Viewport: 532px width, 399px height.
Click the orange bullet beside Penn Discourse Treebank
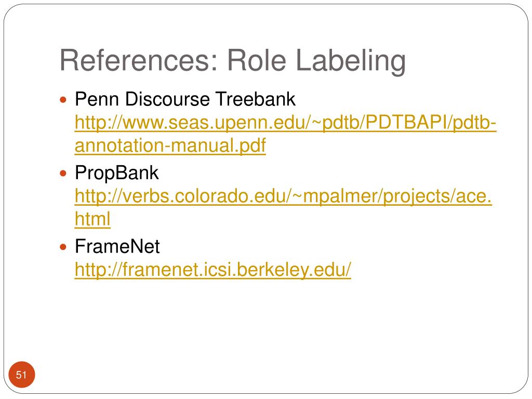tap(63, 100)
